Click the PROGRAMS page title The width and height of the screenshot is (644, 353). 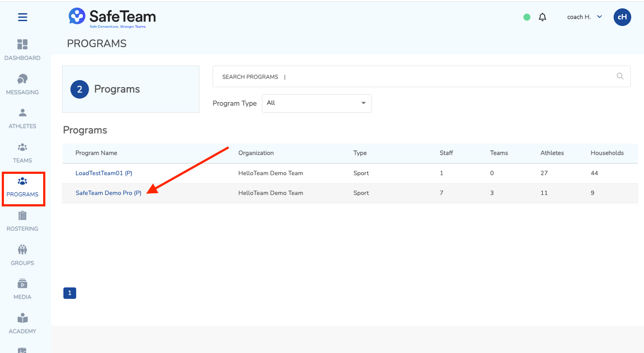coord(97,44)
